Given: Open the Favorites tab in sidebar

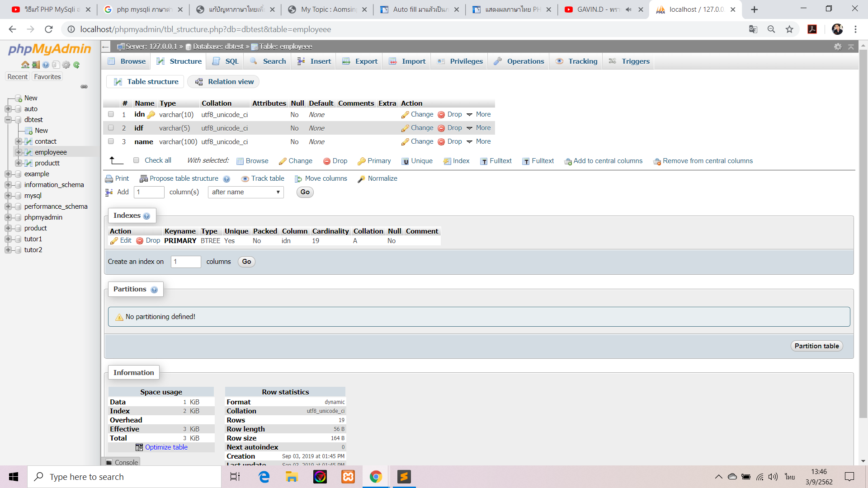Looking at the screenshot, I should 47,77.
